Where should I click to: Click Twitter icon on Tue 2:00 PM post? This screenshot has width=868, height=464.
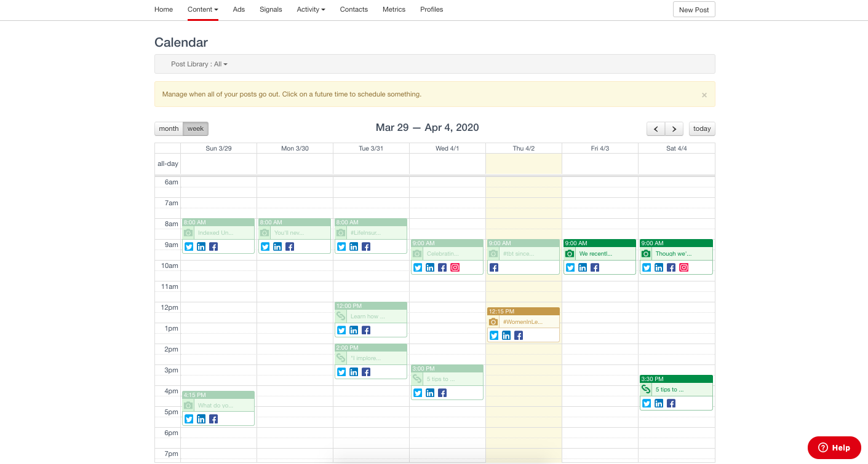pyautogui.click(x=341, y=372)
